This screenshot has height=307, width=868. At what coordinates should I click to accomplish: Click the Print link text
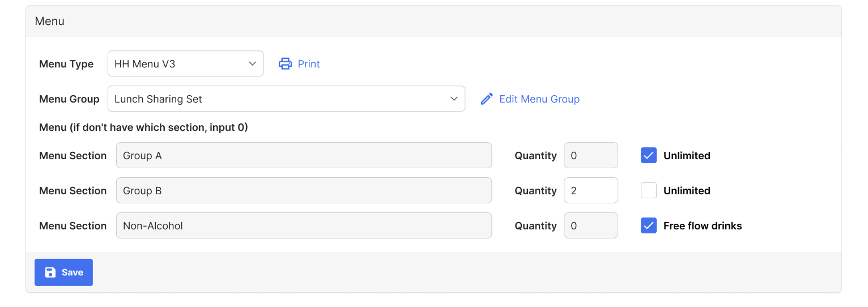click(x=309, y=64)
